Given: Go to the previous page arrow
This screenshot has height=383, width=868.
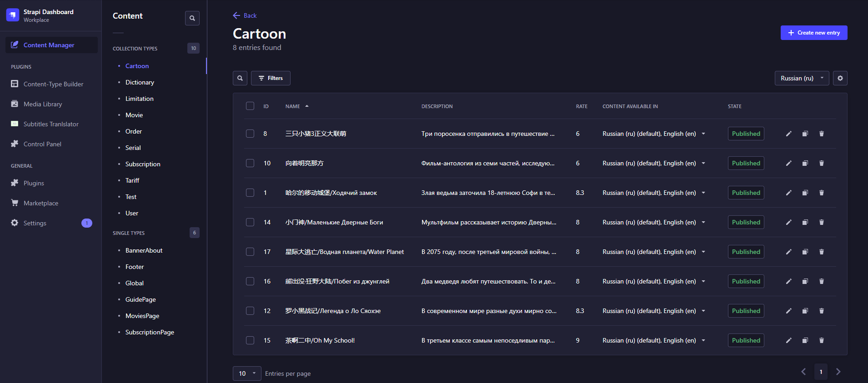Looking at the screenshot, I should pos(803,372).
